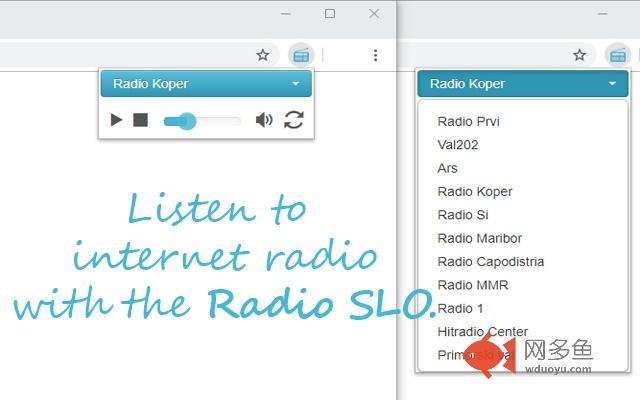Mute audio via the speaker icon
The height and width of the screenshot is (400, 640).
264,120
